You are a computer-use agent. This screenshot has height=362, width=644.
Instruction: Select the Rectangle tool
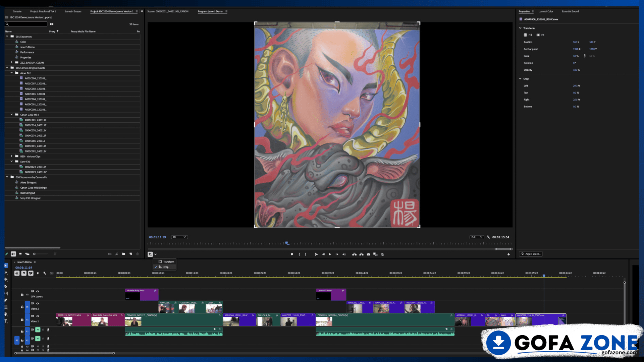click(x=6, y=307)
